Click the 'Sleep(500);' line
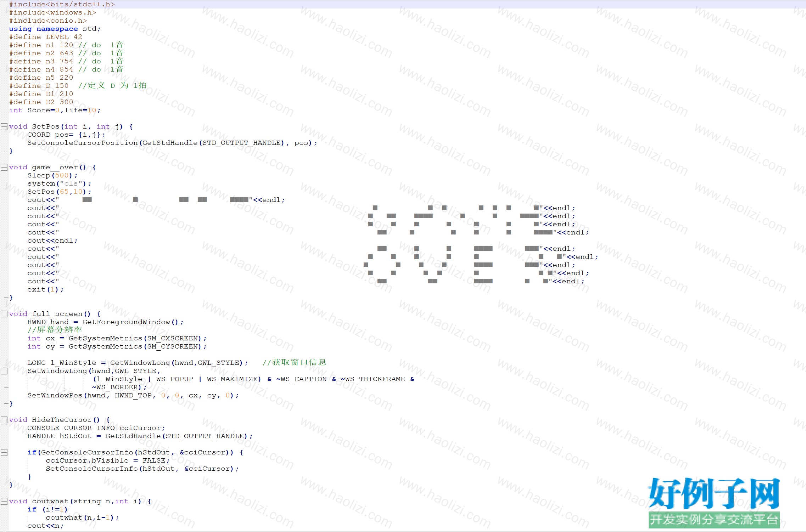Image resolution: width=806 pixels, height=532 pixels. (52, 175)
